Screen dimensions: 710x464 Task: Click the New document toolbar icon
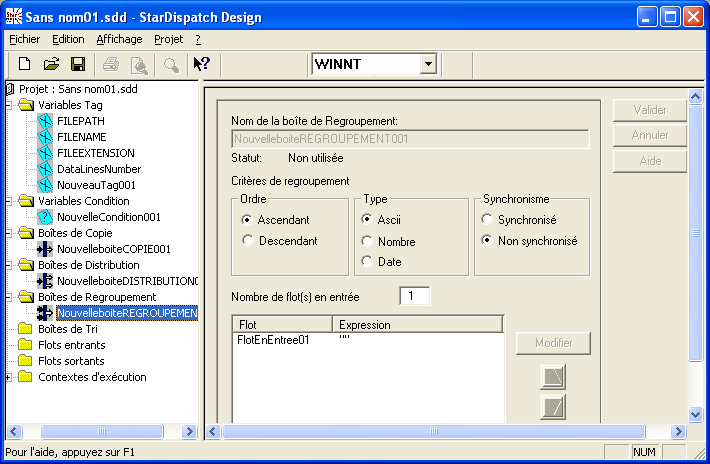[x=24, y=64]
